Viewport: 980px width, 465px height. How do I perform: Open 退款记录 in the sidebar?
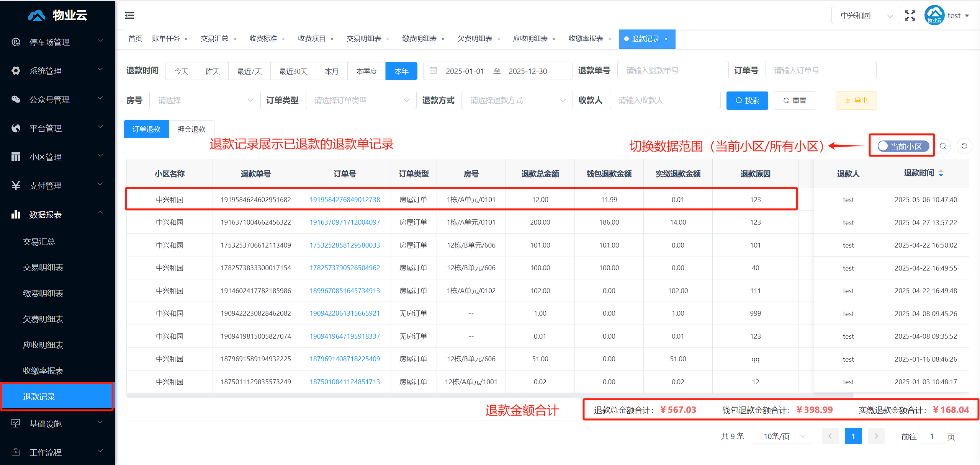(x=57, y=396)
